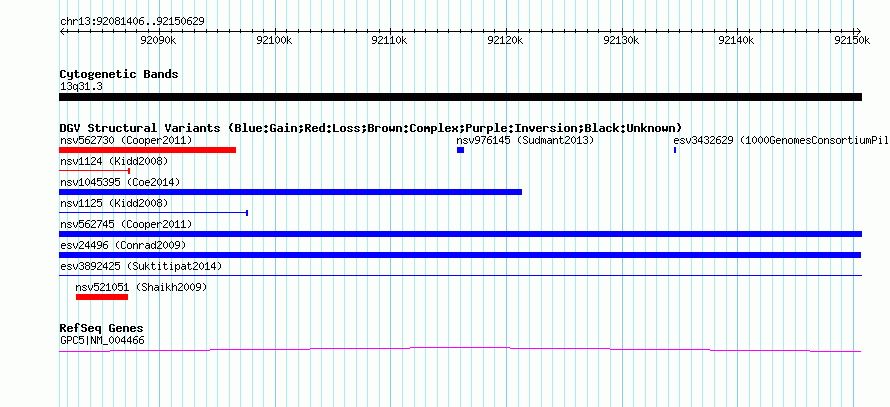890x407 pixels.
Task: Open the nsv562745 (Cooper2011) label
Action: [x=126, y=224]
